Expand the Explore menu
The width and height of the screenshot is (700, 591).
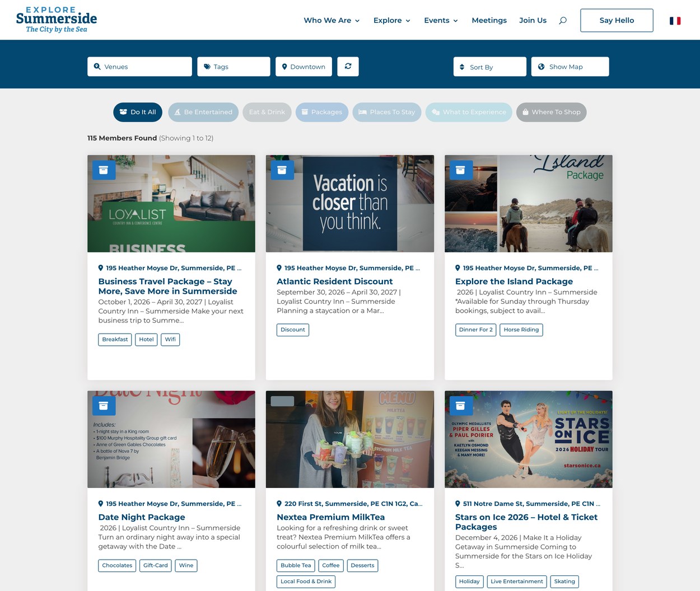(392, 20)
